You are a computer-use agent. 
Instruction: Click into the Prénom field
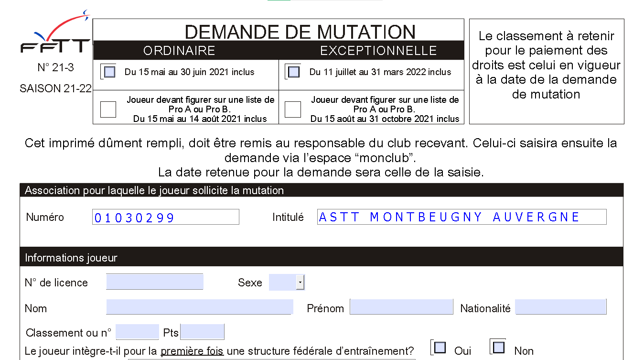pos(401,307)
